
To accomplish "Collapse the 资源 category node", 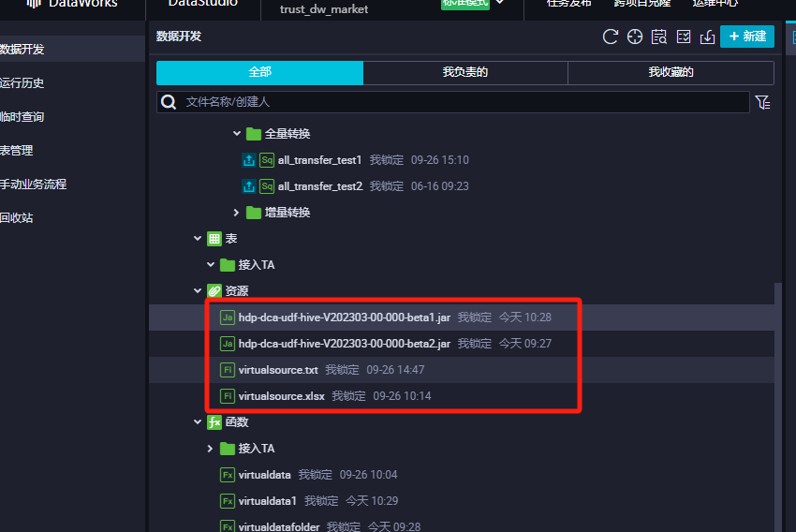I will 198,290.
